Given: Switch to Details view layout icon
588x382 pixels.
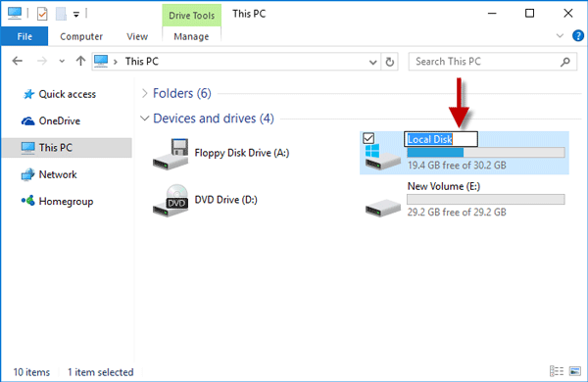Looking at the screenshot, I should click(x=557, y=371).
